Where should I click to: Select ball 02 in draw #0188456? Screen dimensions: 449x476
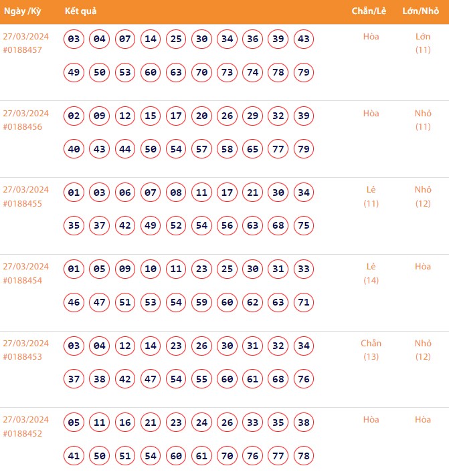pyautogui.click(x=74, y=116)
